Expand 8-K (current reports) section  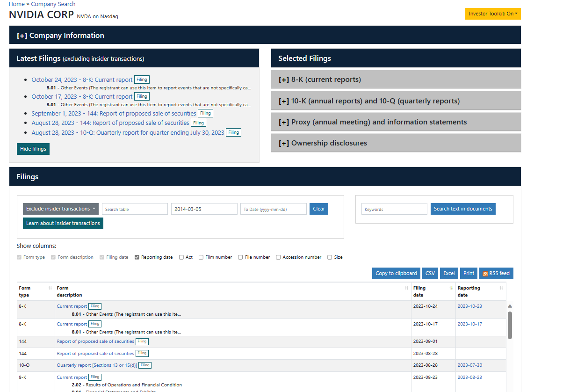click(x=396, y=80)
